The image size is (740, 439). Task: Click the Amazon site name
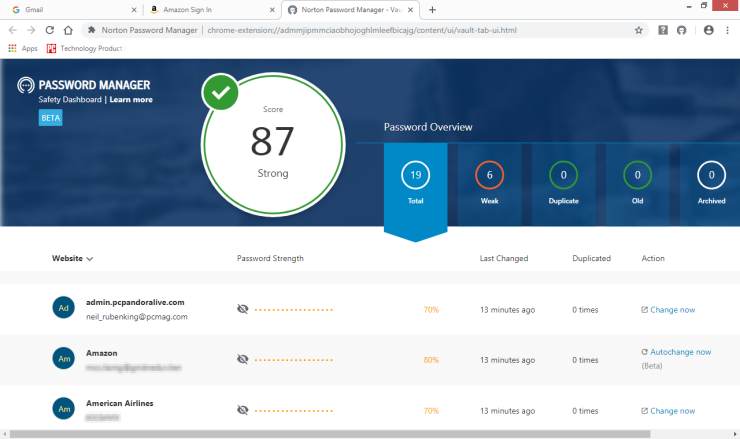pos(101,353)
